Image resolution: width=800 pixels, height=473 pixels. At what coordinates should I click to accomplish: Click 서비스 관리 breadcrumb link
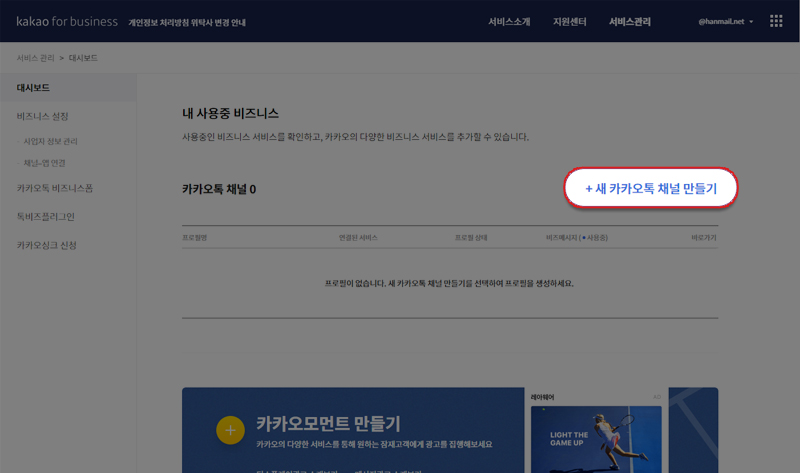click(x=35, y=58)
